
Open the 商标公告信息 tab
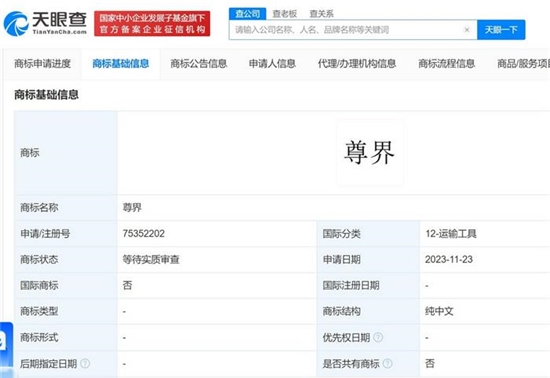(199, 64)
